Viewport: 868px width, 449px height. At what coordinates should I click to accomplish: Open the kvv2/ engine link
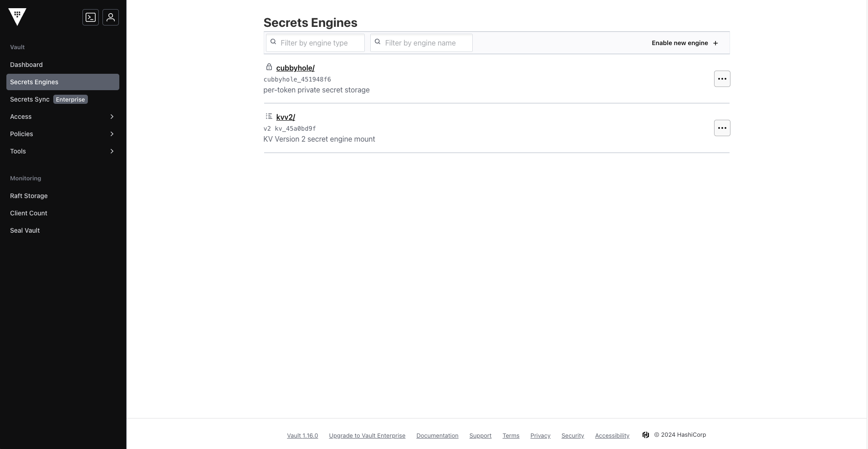point(286,117)
